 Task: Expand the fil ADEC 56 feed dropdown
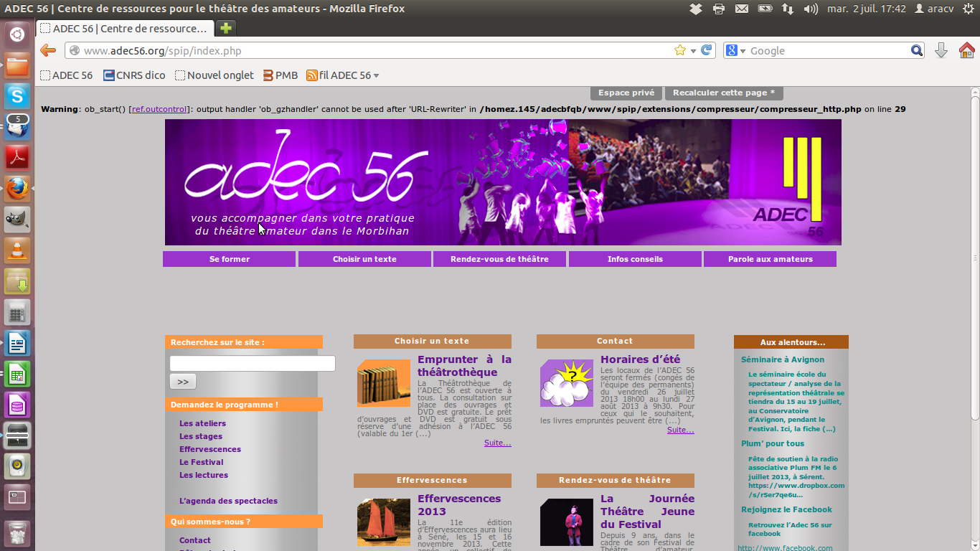click(x=376, y=75)
